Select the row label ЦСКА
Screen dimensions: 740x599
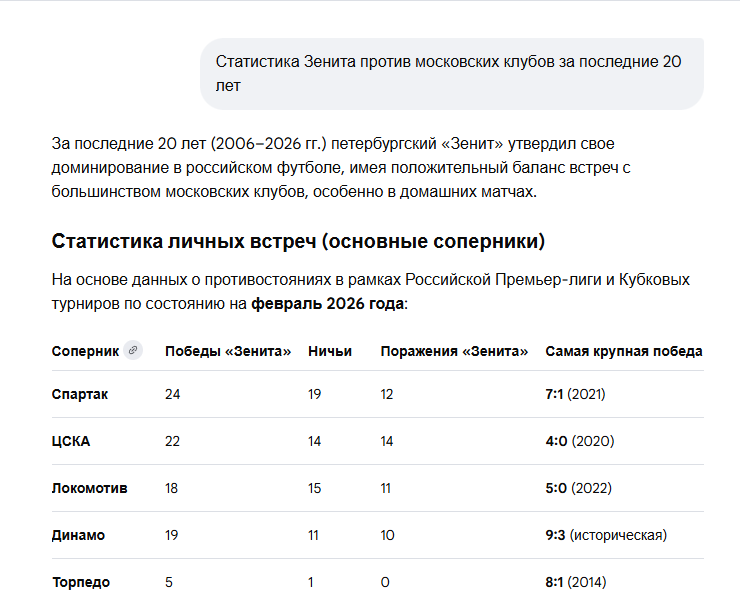71,441
